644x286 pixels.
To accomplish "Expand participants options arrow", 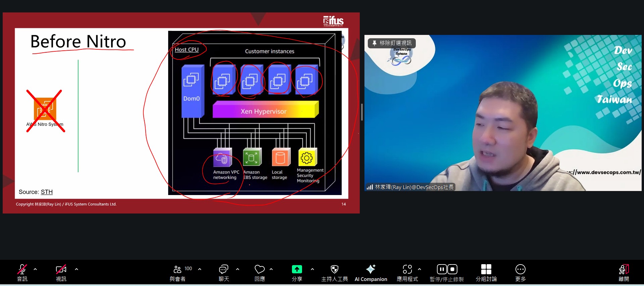I will tap(200, 269).
